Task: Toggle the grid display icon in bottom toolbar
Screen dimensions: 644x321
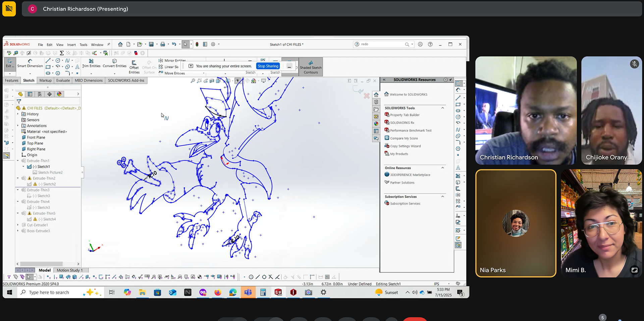Action: [x=327, y=277]
